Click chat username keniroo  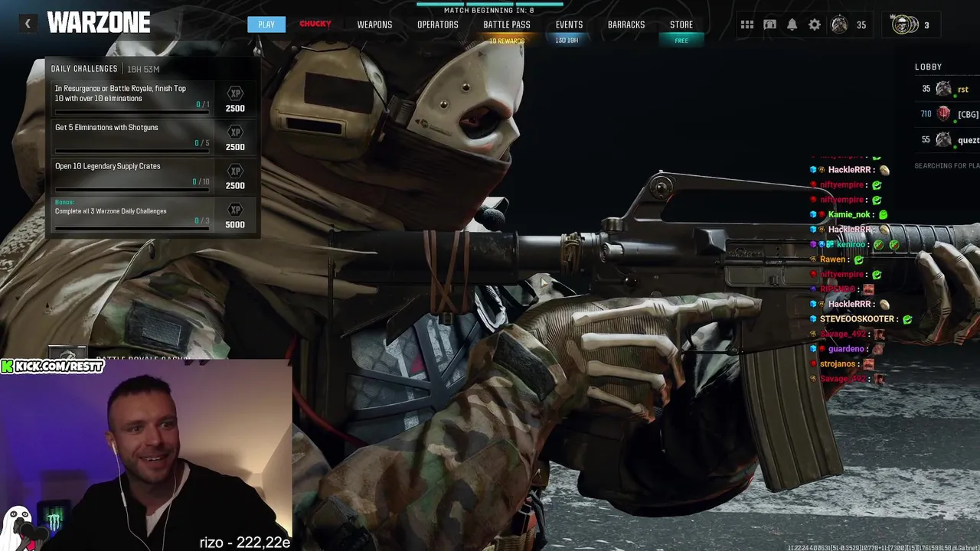point(851,244)
